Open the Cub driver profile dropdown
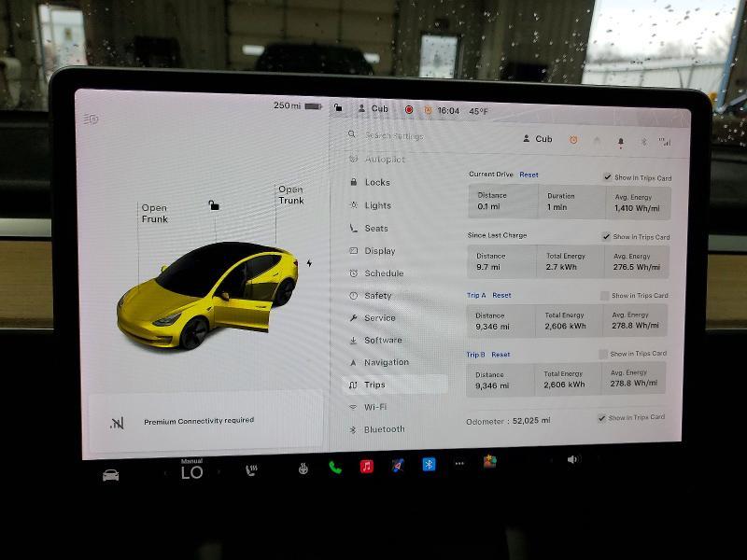 click(x=540, y=137)
